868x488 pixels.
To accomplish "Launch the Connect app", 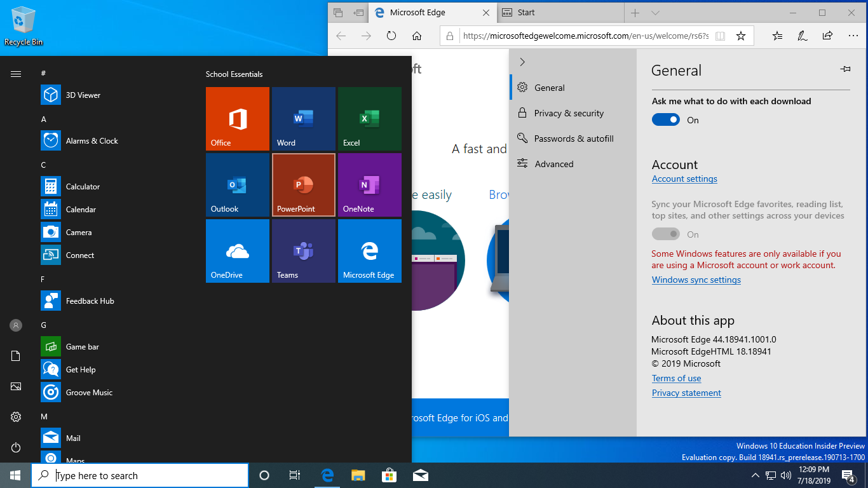I will [x=114, y=255].
